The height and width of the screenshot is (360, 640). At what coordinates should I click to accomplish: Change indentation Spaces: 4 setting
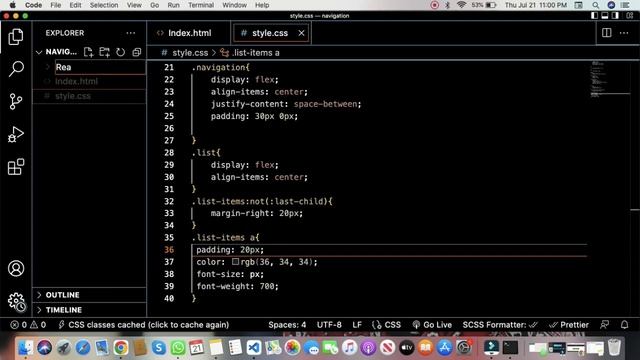click(287, 325)
